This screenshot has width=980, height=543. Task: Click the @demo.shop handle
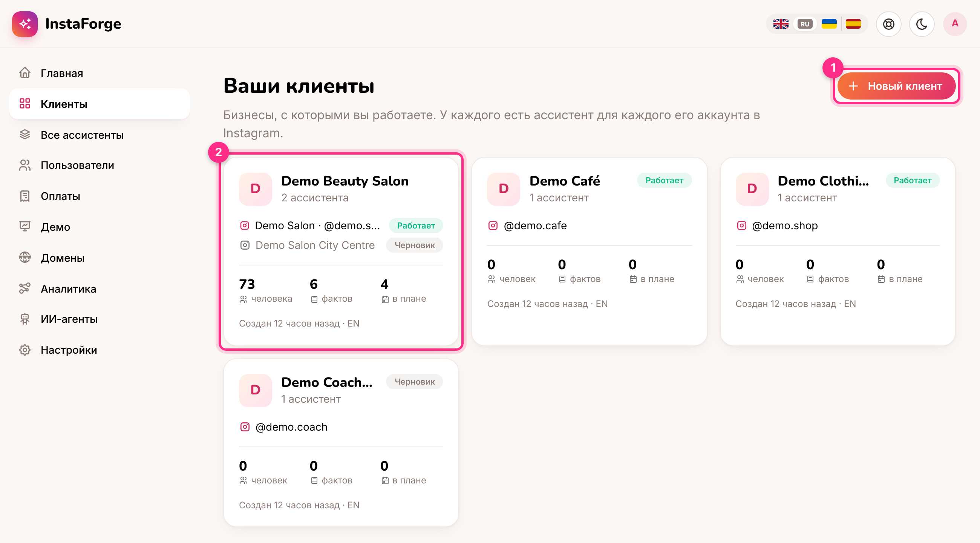tap(784, 225)
